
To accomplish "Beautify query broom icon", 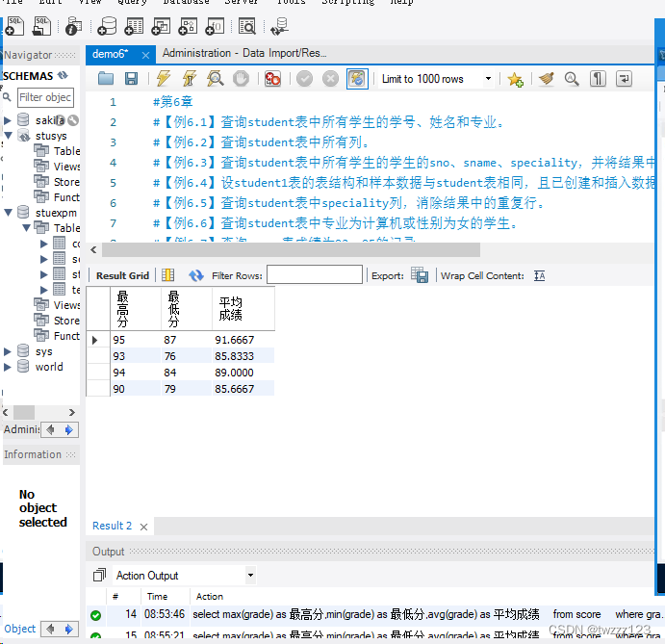I will (x=547, y=79).
